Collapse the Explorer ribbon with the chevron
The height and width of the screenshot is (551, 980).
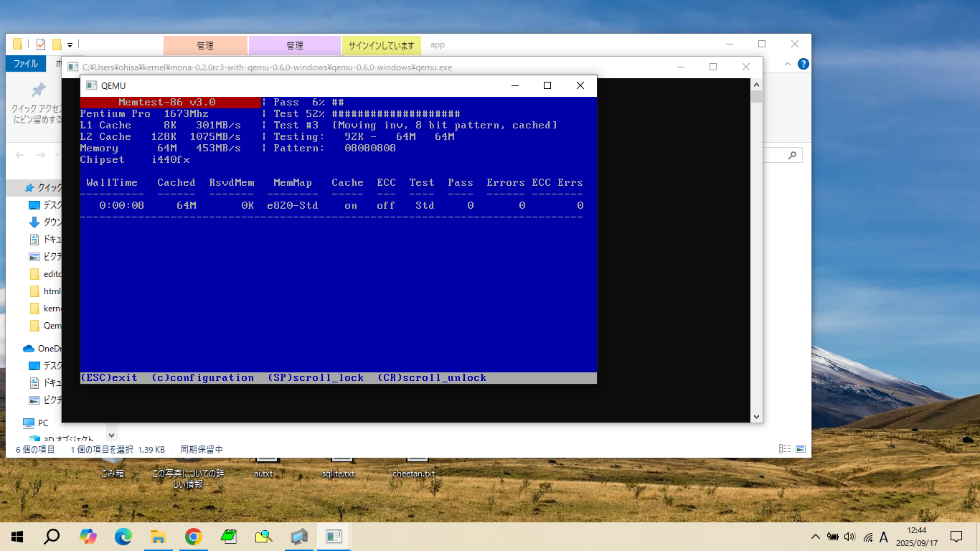click(x=789, y=64)
